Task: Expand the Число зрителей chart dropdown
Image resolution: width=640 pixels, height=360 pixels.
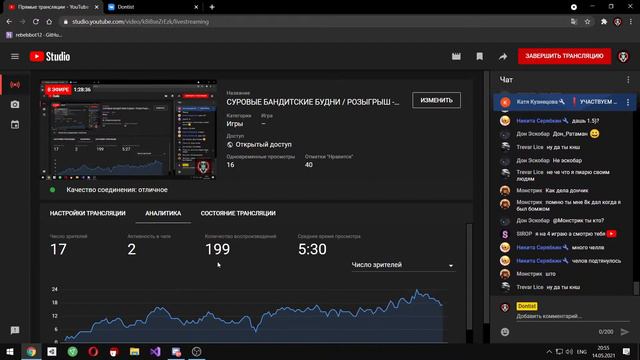Action: click(x=402, y=265)
